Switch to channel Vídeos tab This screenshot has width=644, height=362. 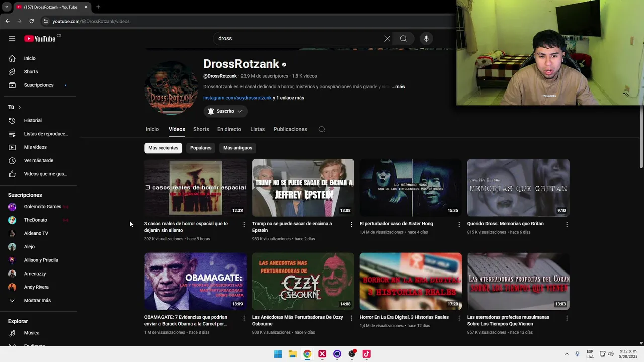[x=177, y=129]
